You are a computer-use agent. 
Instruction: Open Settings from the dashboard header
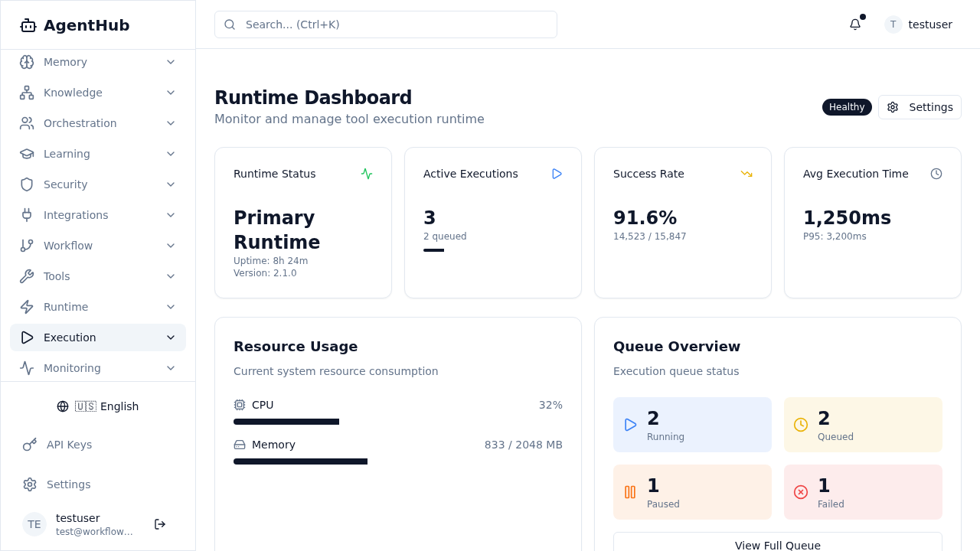pos(920,107)
